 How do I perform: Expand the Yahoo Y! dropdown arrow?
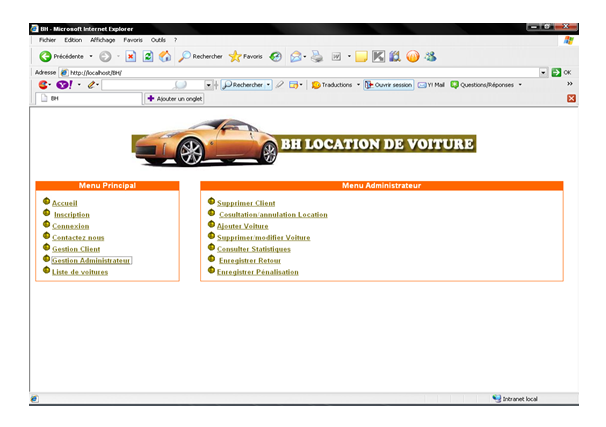click(x=79, y=85)
